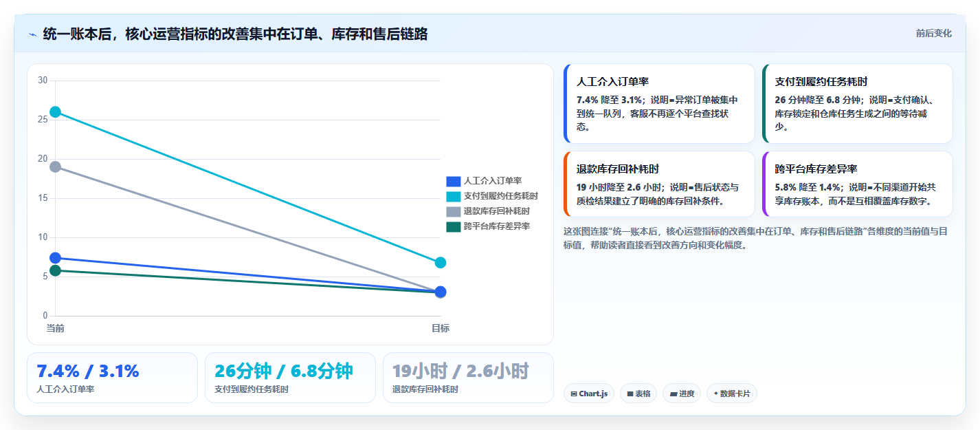Click the 26分钟 / 6.8分钟 stat card
Image resolution: width=980 pixels, height=430 pixels.
(x=290, y=378)
